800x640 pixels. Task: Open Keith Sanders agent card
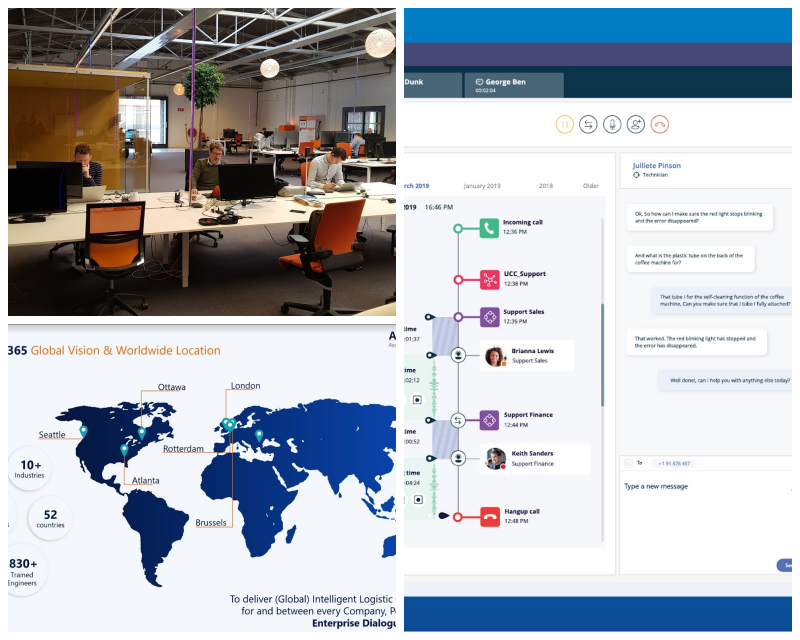535,458
